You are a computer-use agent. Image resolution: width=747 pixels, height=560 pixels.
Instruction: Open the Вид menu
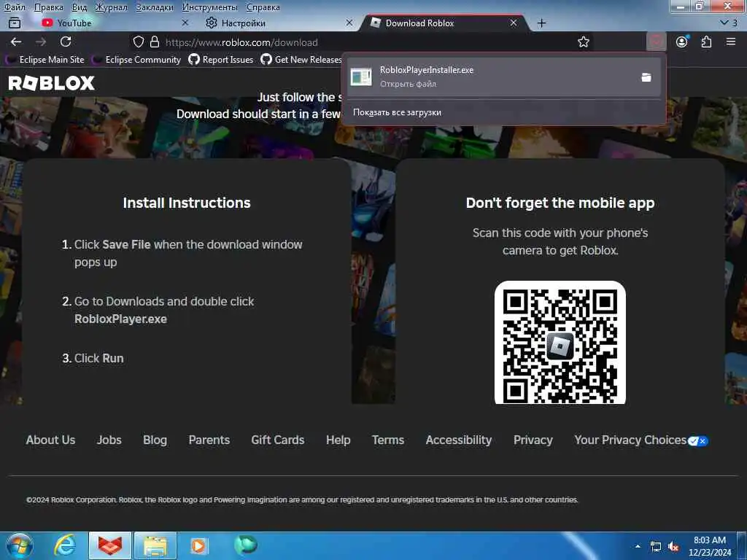(80, 7)
